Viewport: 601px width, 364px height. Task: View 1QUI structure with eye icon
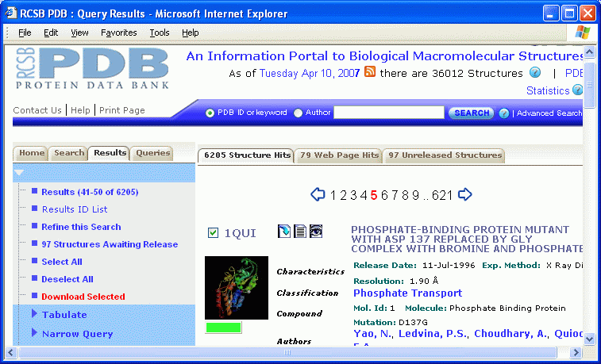coord(316,231)
